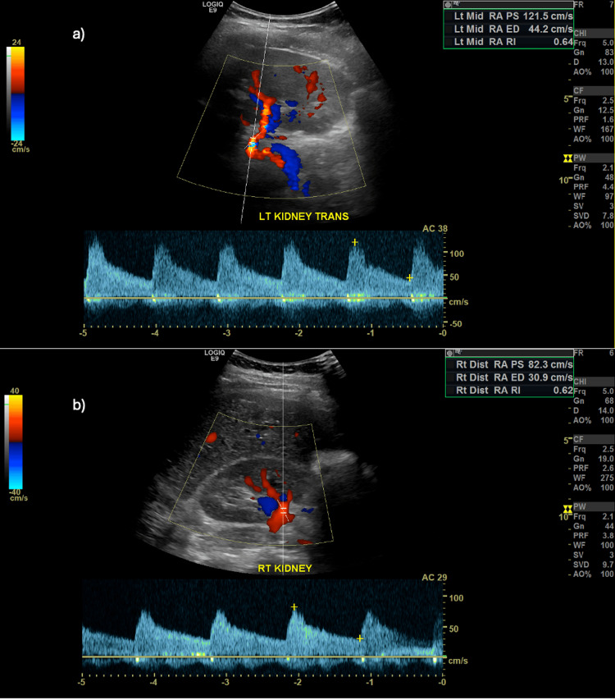This screenshot has width=615, height=700.
Task: Click the FR 7 frame rate readout
Action: (x=594, y=5)
